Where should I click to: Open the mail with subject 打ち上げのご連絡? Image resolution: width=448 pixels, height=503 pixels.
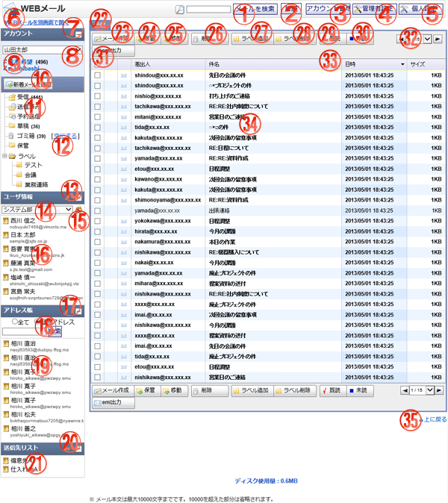click(x=229, y=96)
